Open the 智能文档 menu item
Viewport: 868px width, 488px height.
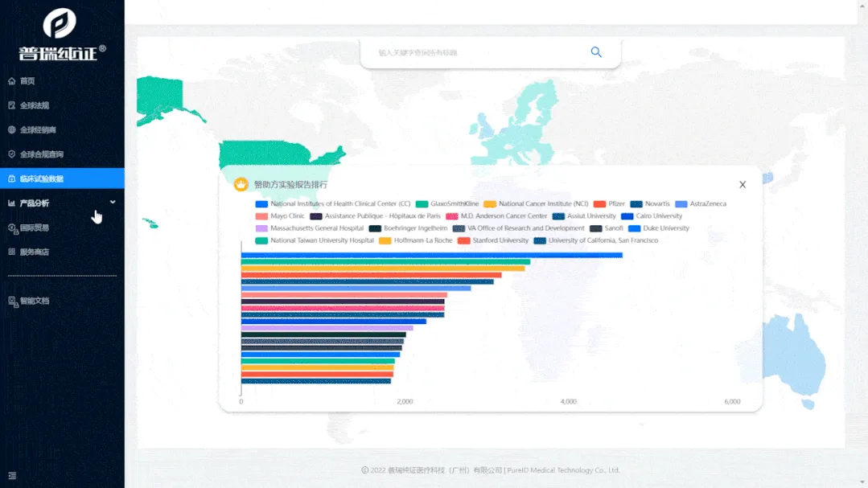[x=62, y=301]
